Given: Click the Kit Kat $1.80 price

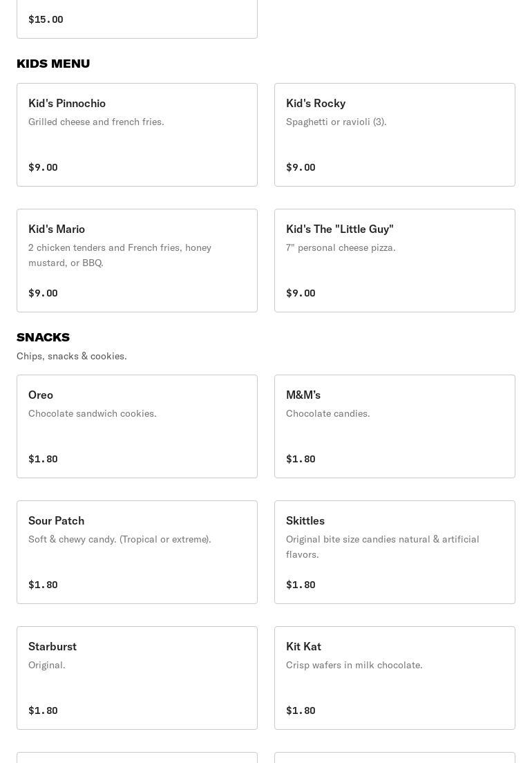Looking at the screenshot, I should [301, 710].
